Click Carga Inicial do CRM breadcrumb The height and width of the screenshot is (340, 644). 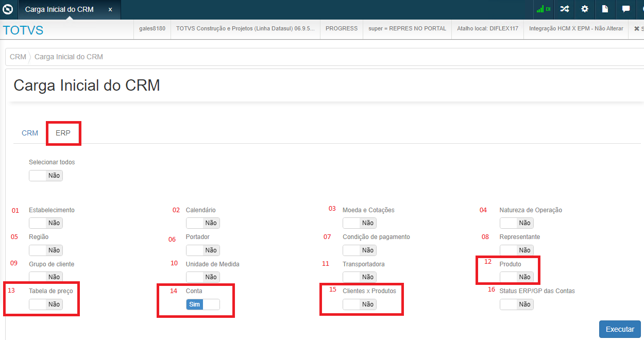[x=69, y=57]
